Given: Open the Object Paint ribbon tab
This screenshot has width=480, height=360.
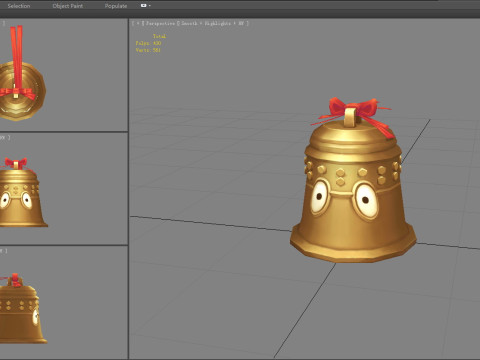Looking at the screenshot, I should point(68,6).
